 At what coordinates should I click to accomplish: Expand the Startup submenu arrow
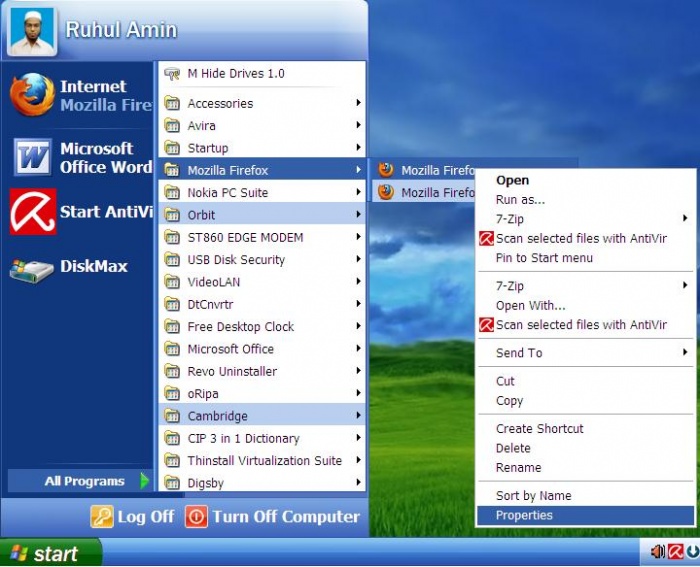click(358, 147)
